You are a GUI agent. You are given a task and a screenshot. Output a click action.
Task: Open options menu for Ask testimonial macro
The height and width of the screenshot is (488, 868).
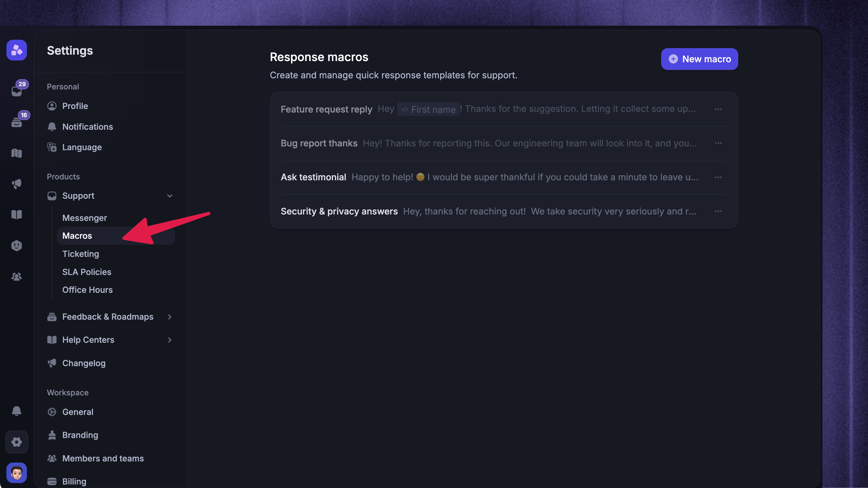coord(718,177)
